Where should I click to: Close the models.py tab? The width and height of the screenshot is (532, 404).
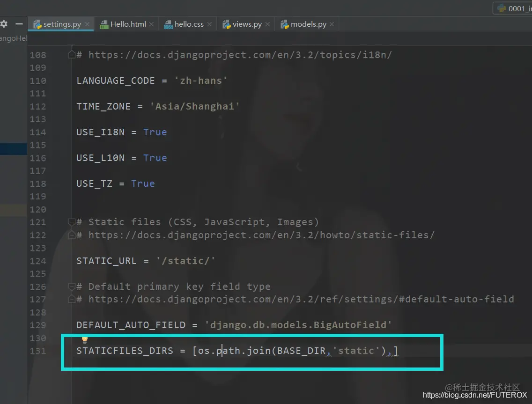[x=332, y=24]
